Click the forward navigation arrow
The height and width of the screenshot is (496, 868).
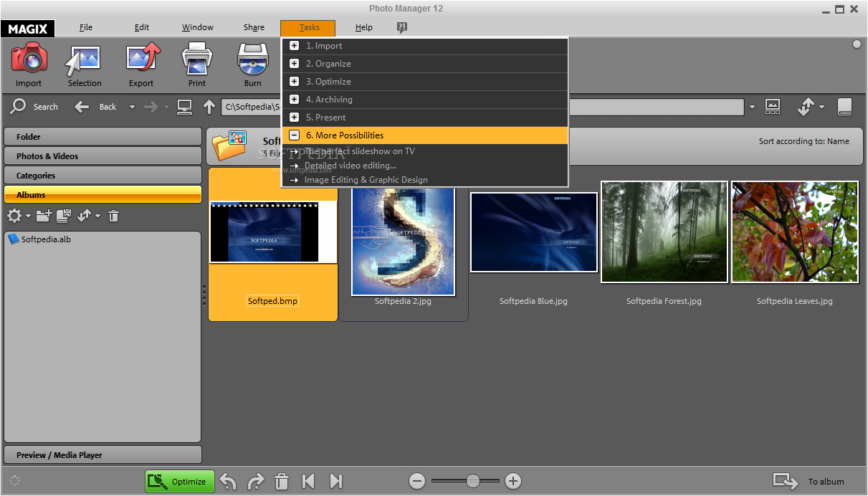click(151, 107)
